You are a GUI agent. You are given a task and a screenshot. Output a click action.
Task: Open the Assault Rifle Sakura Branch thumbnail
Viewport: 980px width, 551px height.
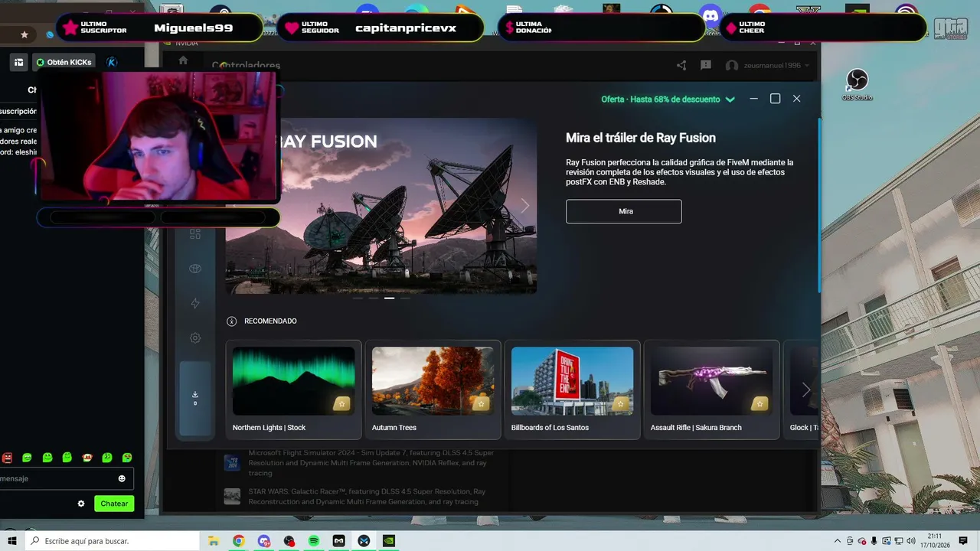pos(712,381)
